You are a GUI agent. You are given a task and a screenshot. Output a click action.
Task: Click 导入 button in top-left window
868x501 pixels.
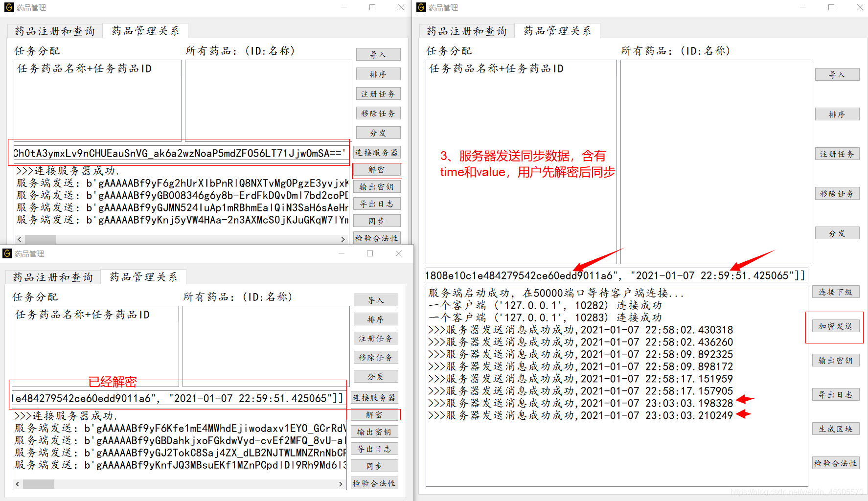[x=378, y=54]
